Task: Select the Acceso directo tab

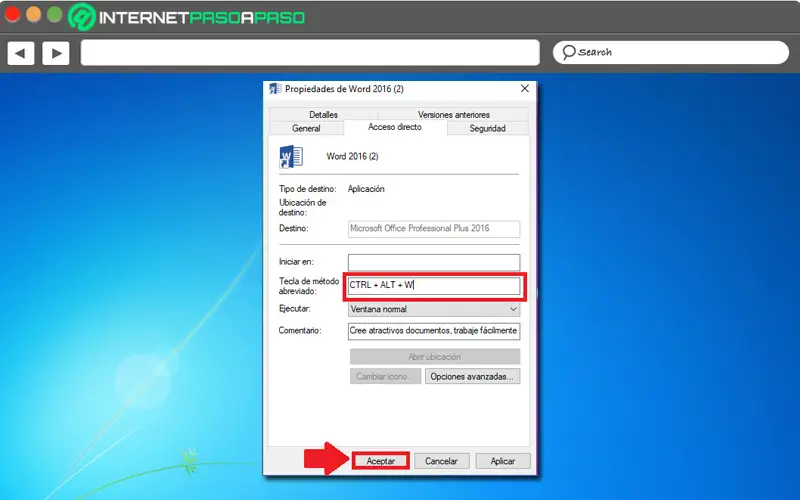Action: click(x=395, y=127)
